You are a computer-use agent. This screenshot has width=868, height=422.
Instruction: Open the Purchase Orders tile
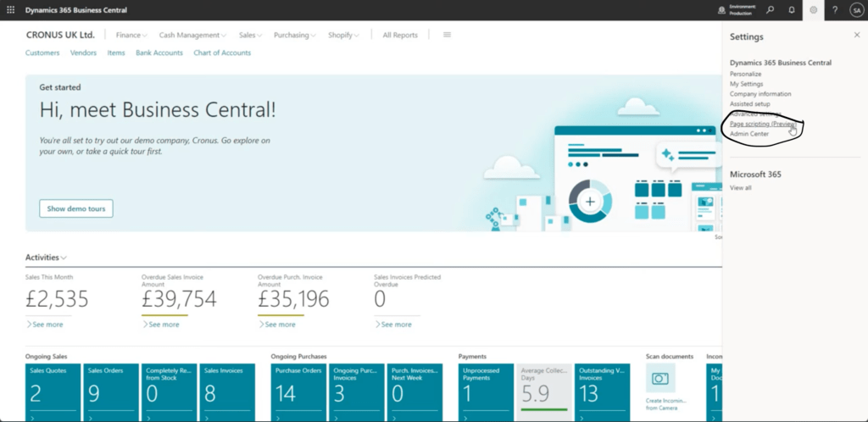tap(298, 391)
